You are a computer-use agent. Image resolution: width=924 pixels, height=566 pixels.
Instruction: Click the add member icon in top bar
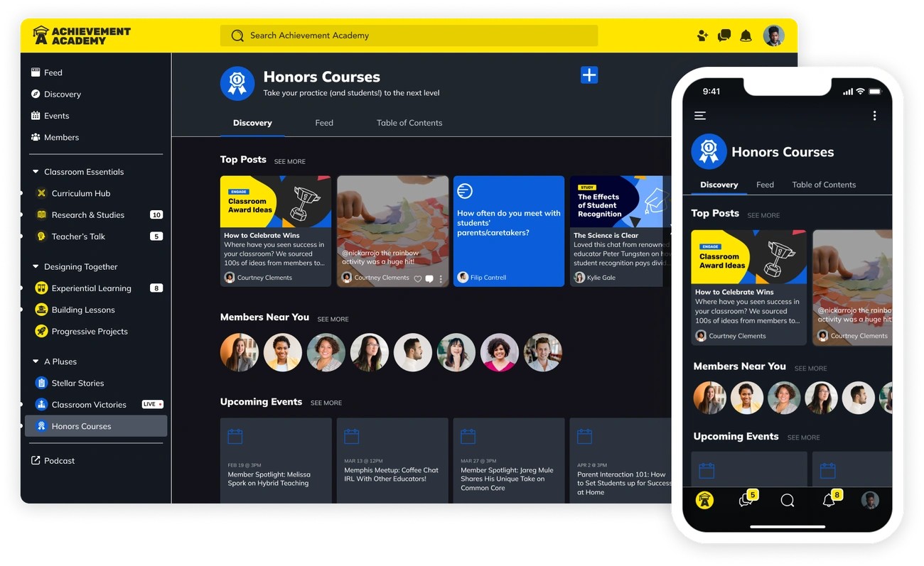tap(702, 36)
